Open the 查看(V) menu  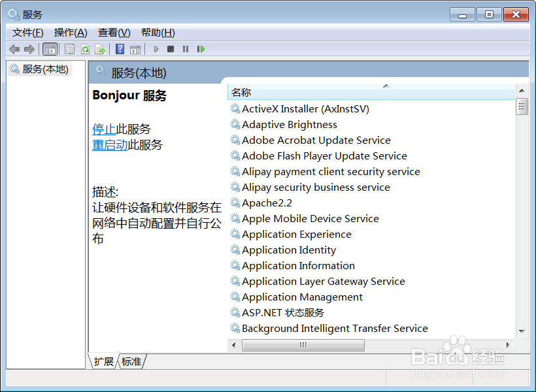pos(114,33)
